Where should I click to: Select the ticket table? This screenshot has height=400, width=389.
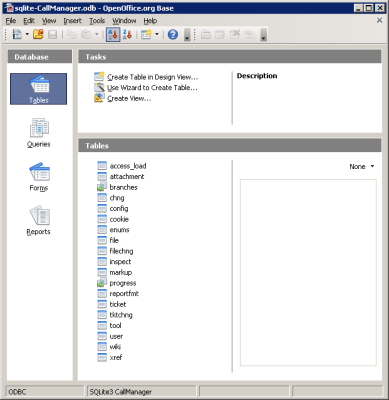pyautogui.click(x=118, y=304)
